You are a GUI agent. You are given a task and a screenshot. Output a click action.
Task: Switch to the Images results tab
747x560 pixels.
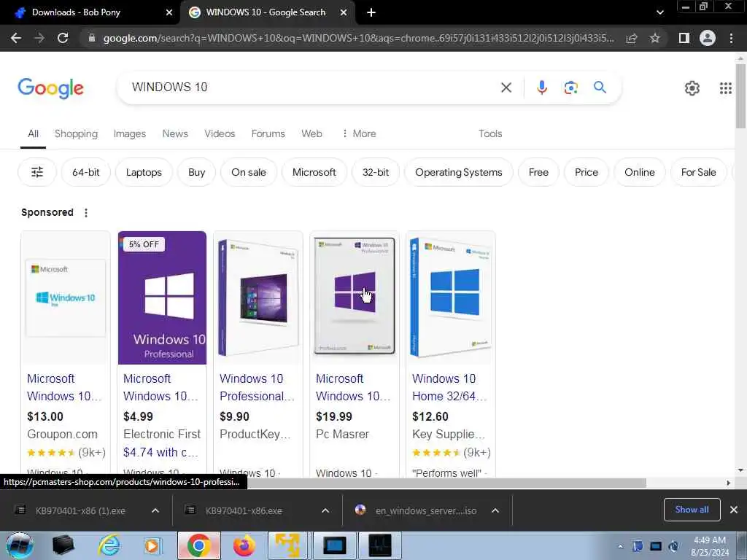(130, 134)
